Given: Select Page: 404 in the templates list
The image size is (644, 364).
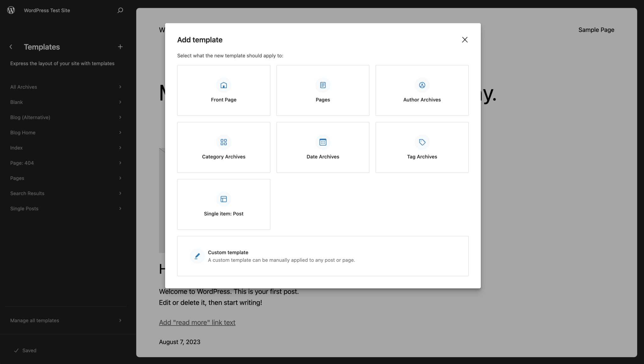Looking at the screenshot, I should [x=22, y=163].
